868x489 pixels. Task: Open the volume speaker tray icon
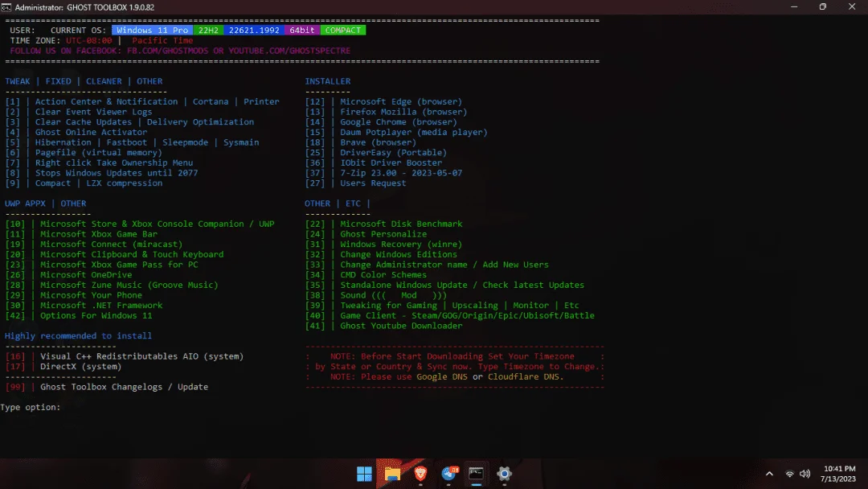pyautogui.click(x=805, y=474)
